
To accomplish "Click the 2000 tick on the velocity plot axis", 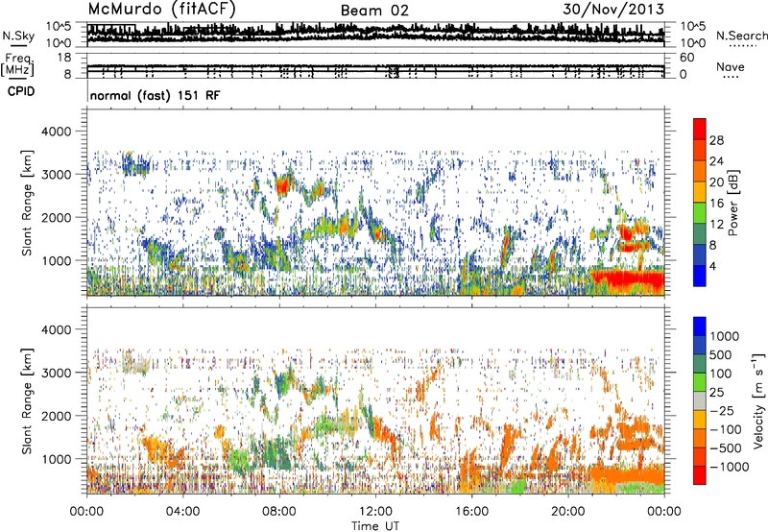I will [59, 416].
